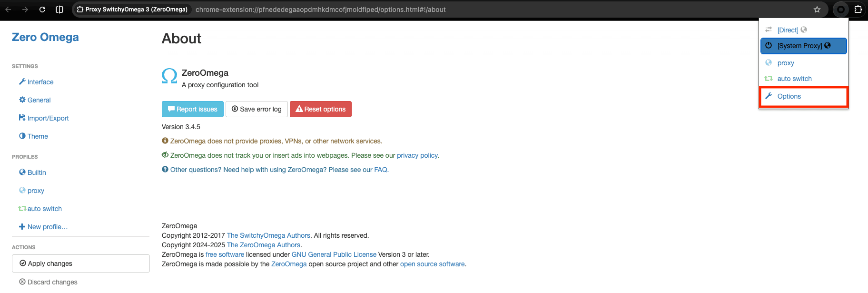Go back using the browser back arrow

pos(9,10)
